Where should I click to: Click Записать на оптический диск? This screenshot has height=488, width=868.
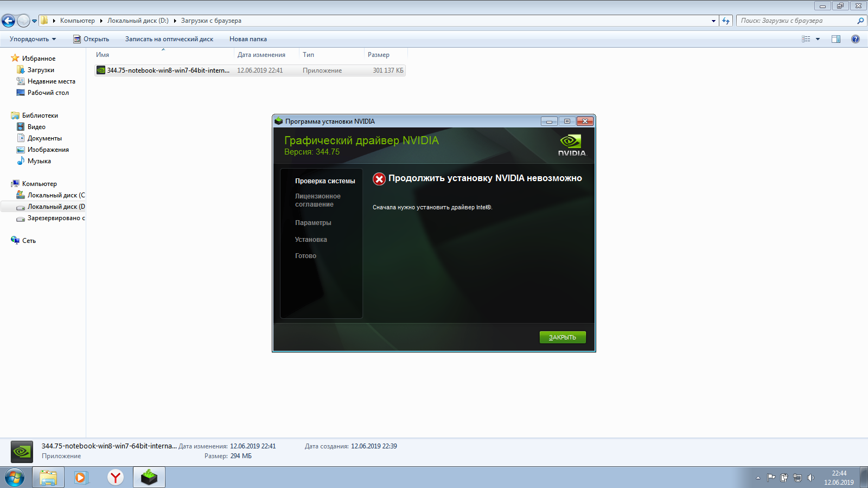point(169,39)
